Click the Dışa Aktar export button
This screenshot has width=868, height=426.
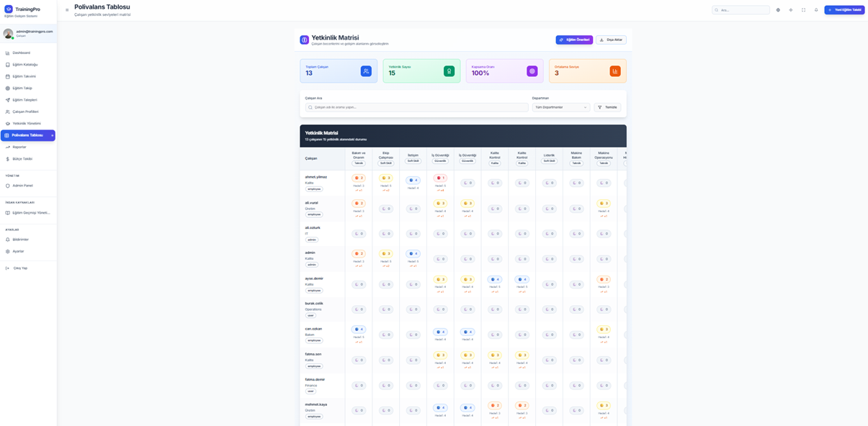pos(611,40)
